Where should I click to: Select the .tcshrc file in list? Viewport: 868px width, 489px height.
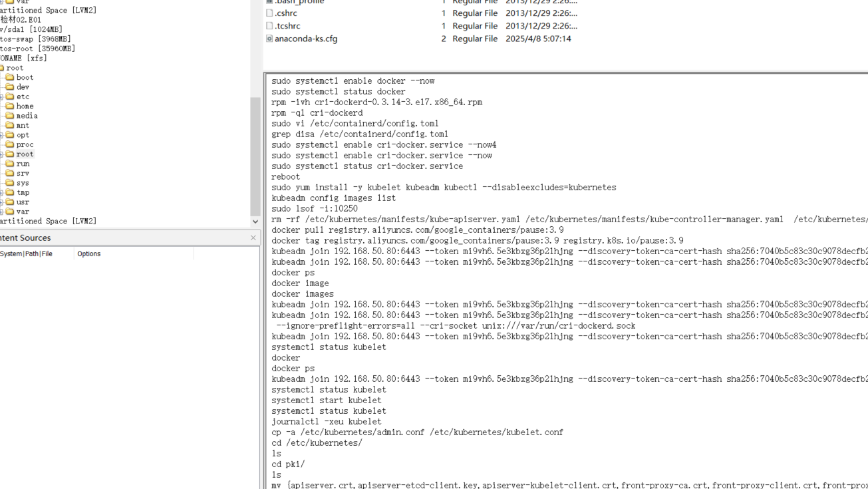[x=287, y=26]
